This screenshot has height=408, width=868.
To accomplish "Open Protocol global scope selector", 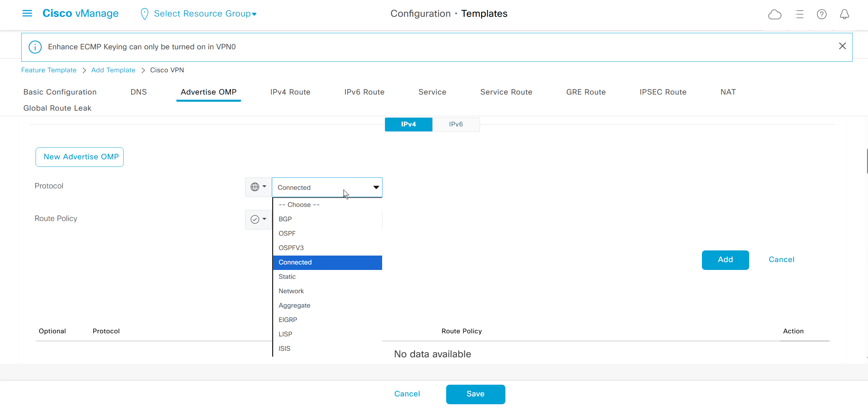I will [258, 187].
